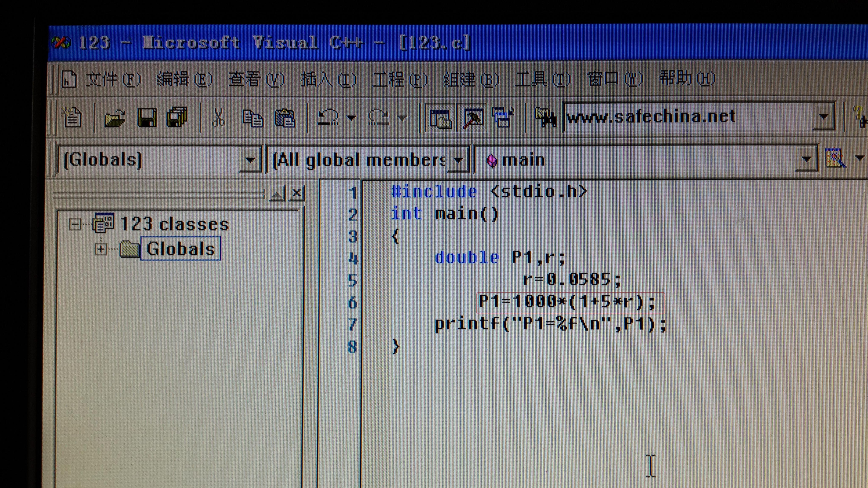Click the Find in Files binoculars icon
The height and width of the screenshot is (488, 868).
point(546,117)
